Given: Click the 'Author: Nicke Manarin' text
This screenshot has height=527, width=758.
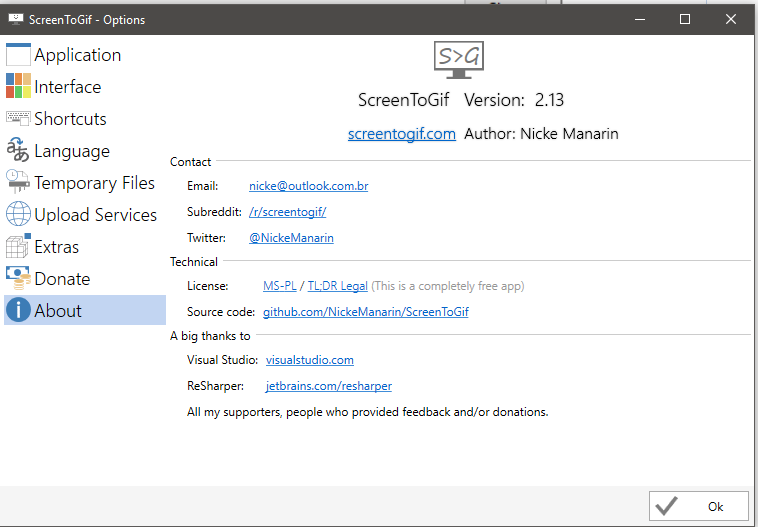Looking at the screenshot, I should click(x=541, y=133).
